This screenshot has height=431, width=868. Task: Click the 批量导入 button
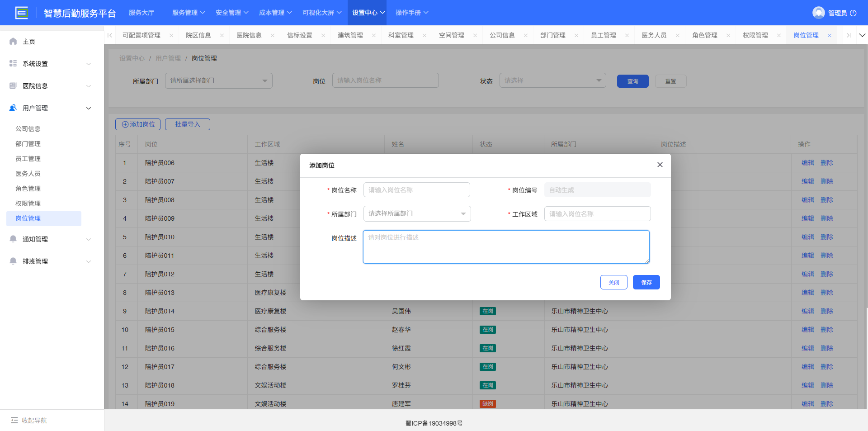pos(188,124)
